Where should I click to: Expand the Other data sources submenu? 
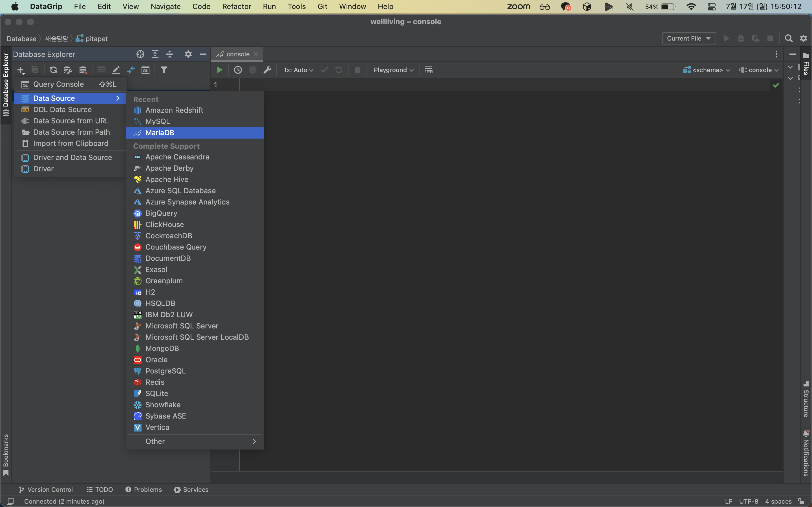[195, 441]
